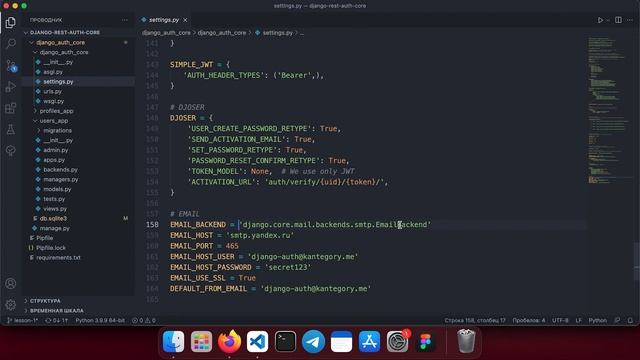Close the settings.py tab

pyautogui.click(x=185, y=20)
